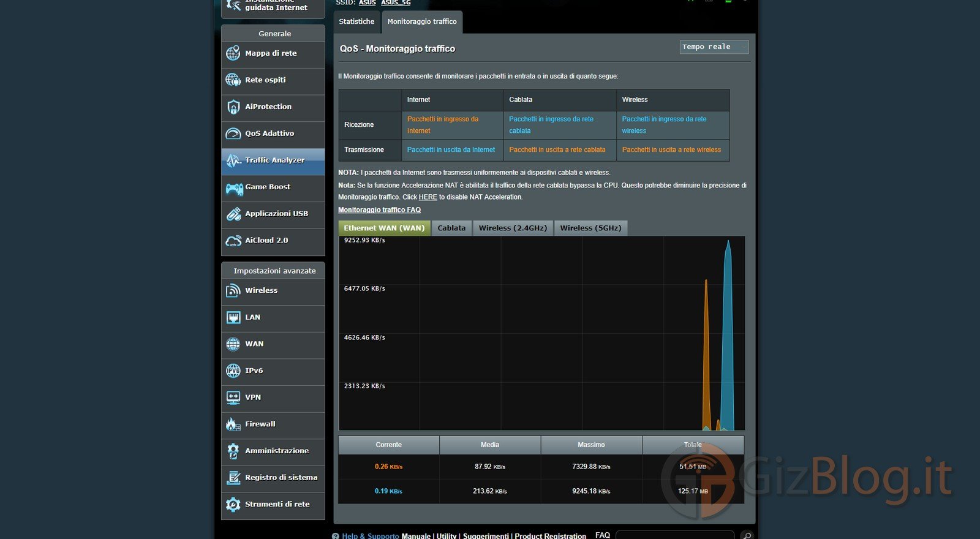Viewport: 980px width, 539px height.
Task: Open Game Boost menu item
Action: [273, 187]
